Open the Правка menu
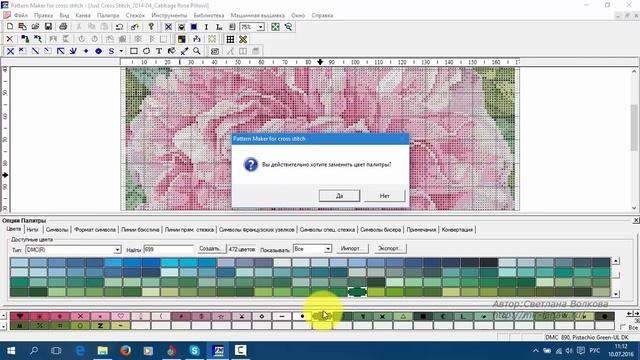Image resolution: width=640 pixels, height=360 pixels. [x=43, y=16]
